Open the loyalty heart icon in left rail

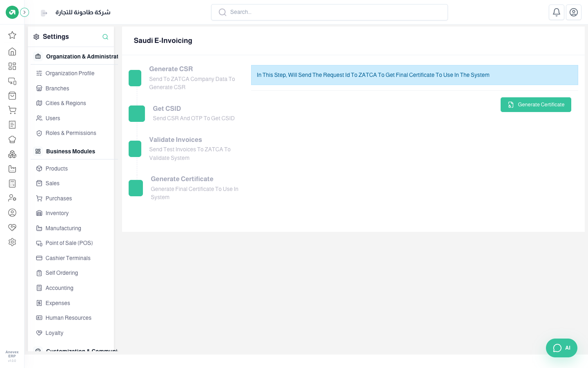[12, 227]
